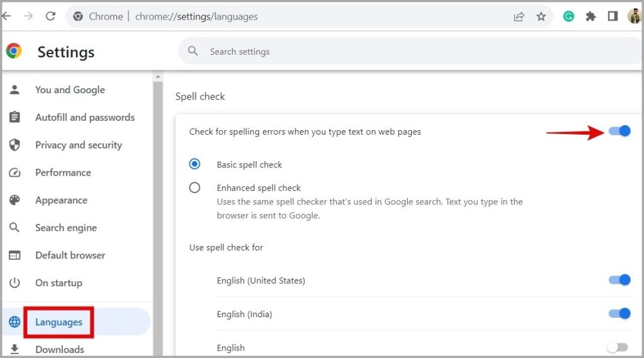
Task: Click the Chrome site info icon in address bar
Action: (77, 16)
